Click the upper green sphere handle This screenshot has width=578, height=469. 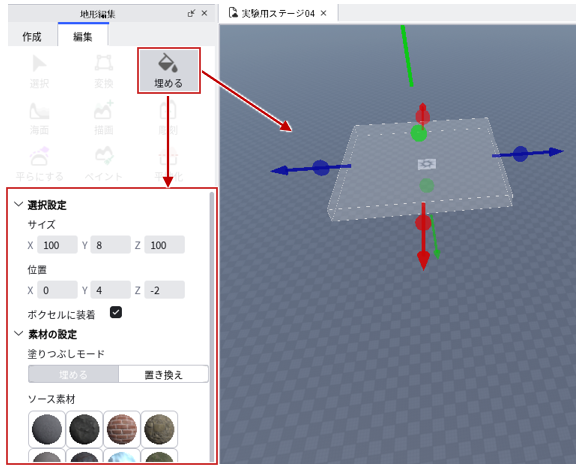pyautogui.click(x=419, y=133)
